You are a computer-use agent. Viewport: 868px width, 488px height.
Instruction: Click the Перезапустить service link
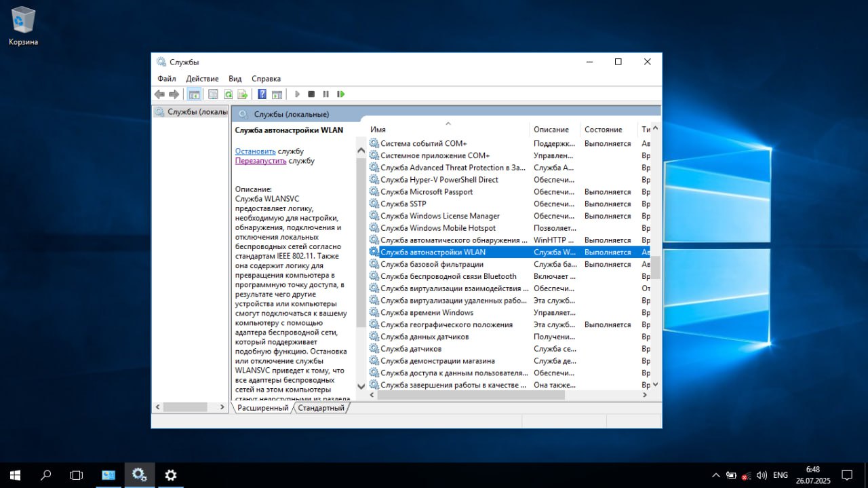[x=261, y=161]
